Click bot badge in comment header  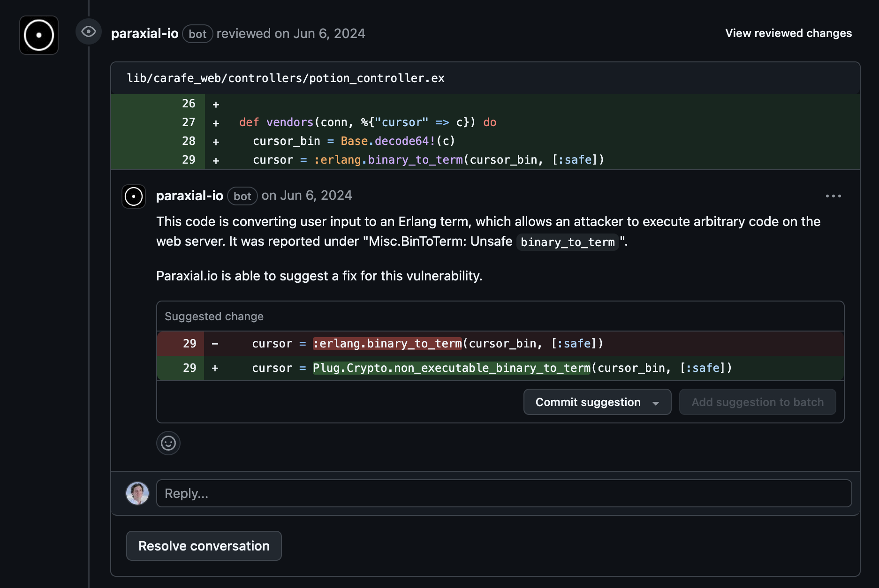(242, 196)
